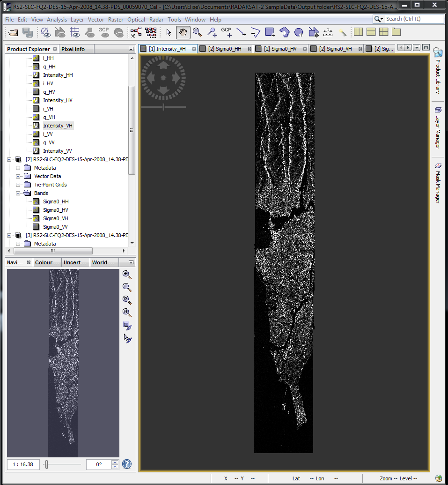Open the Raster menu

pos(116,20)
